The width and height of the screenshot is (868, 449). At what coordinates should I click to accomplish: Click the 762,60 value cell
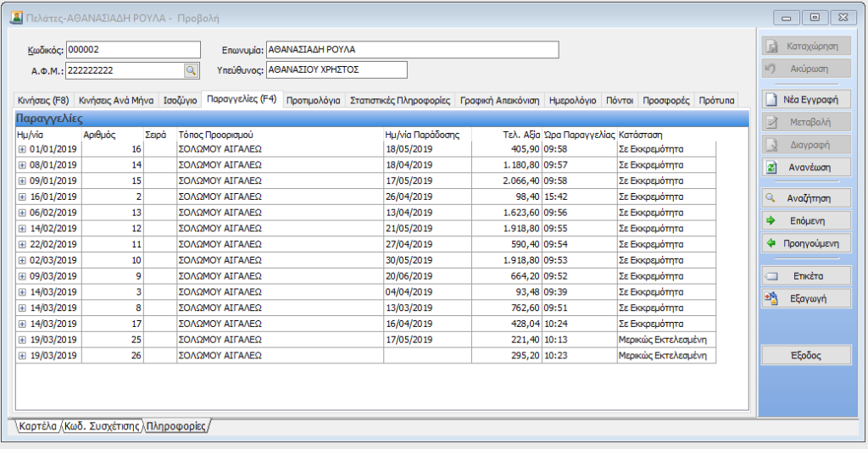[x=507, y=308]
